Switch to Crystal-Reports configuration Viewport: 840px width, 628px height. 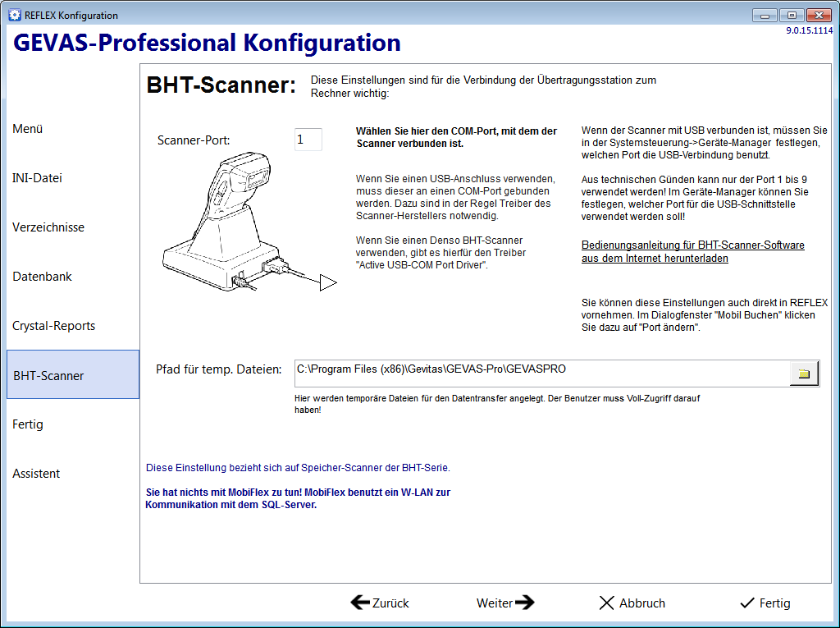(53, 326)
